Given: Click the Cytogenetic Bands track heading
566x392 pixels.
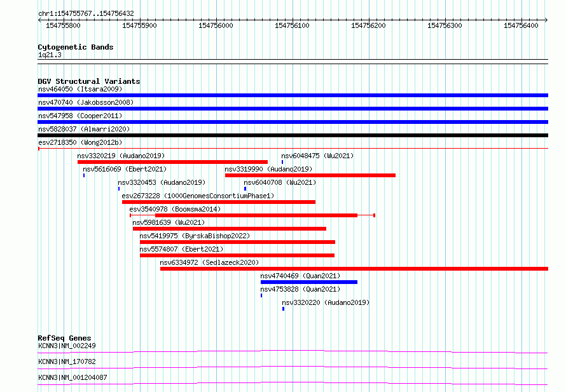Looking at the screenshot, I should [x=76, y=47].
